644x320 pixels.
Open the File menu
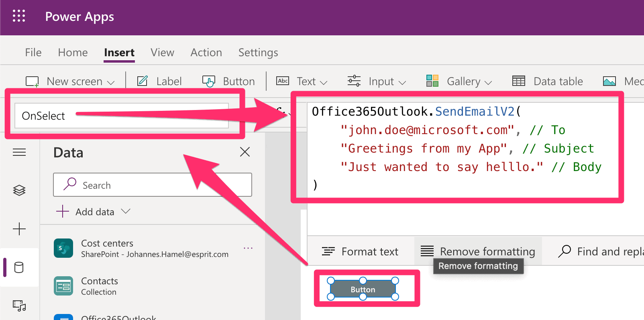click(33, 53)
